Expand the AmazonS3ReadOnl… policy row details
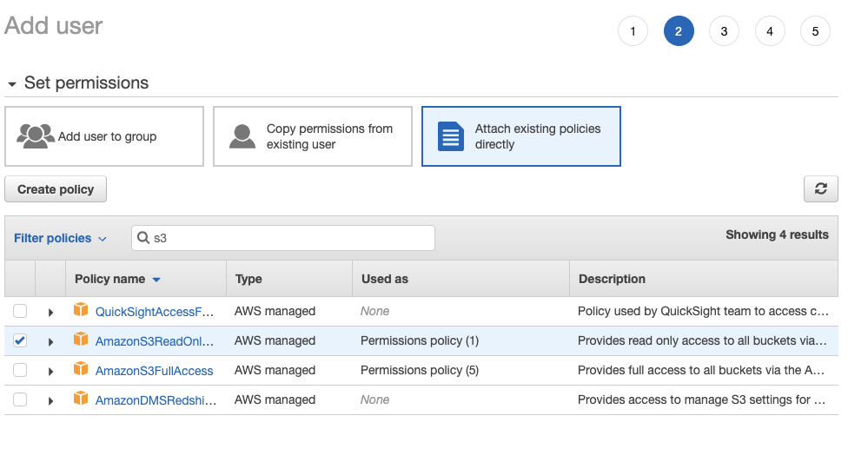This screenshot has width=868, height=462. pyautogui.click(x=50, y=342)
